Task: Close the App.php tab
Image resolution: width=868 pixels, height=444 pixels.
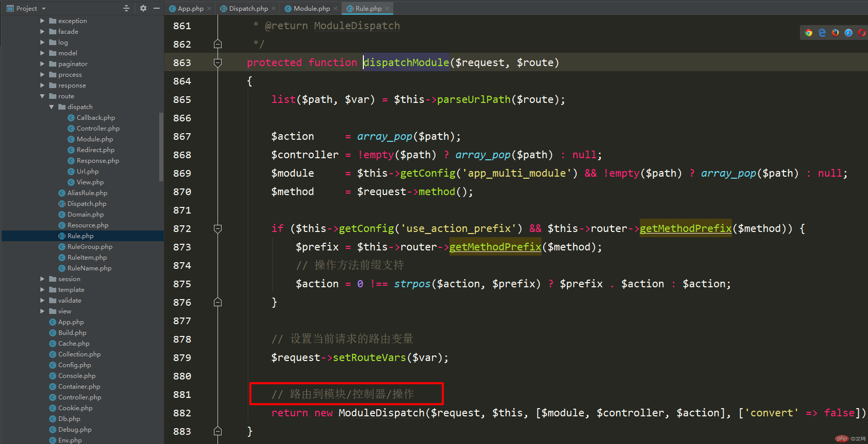Action: point(209,9)
